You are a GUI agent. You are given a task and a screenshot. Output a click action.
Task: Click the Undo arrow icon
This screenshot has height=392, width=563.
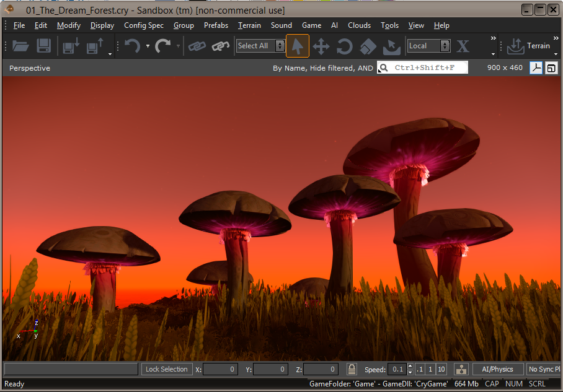point(133,46)
